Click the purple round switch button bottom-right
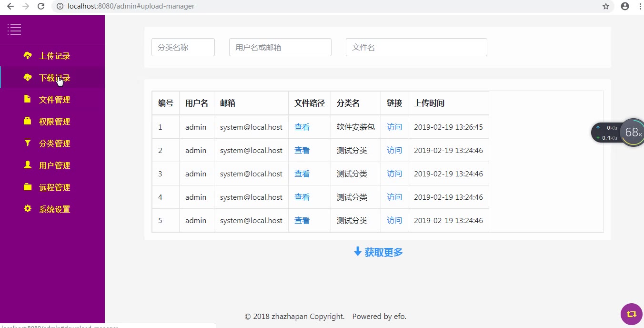The width and height of the screenshot is (644, 328). click(x=632, y=314)
